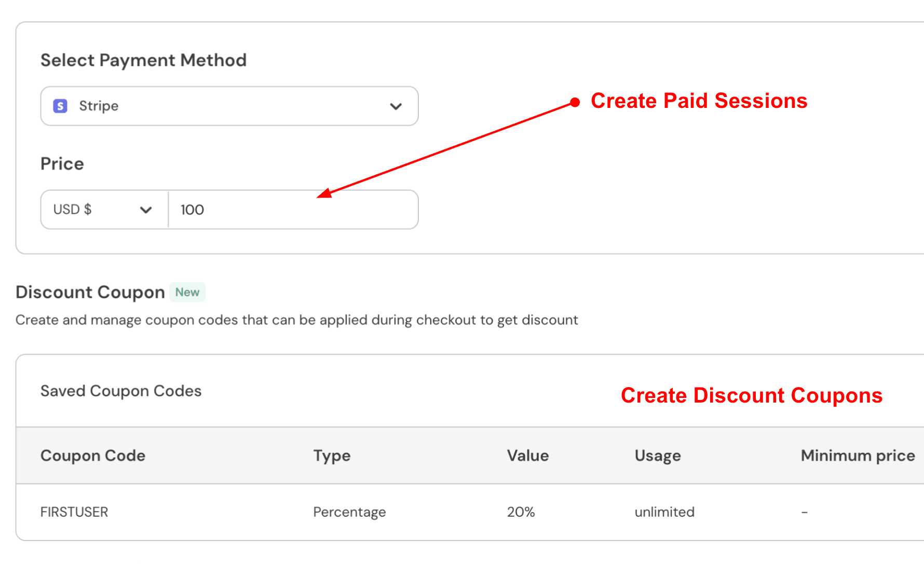
Task: Click the Value column header
Action: point(528,455)
